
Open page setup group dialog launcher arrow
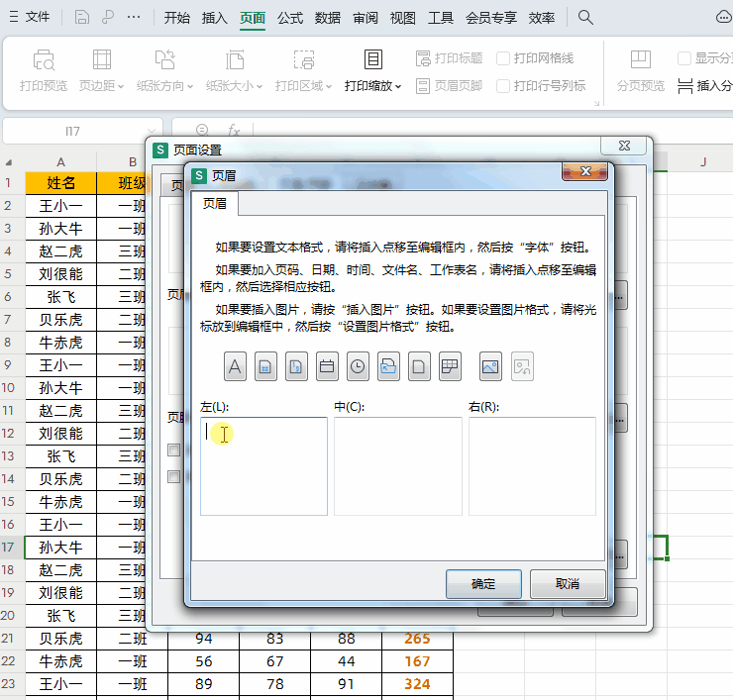point(596,103)
